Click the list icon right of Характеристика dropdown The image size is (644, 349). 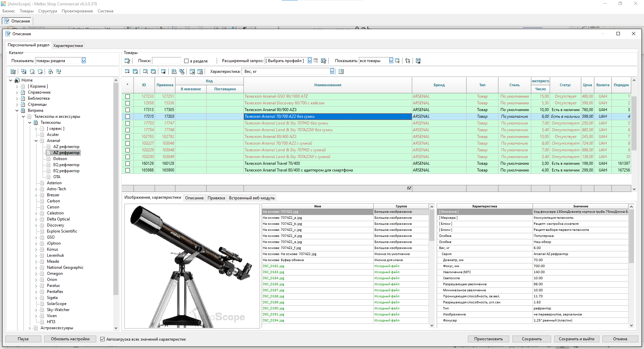(x=341, y=71)
